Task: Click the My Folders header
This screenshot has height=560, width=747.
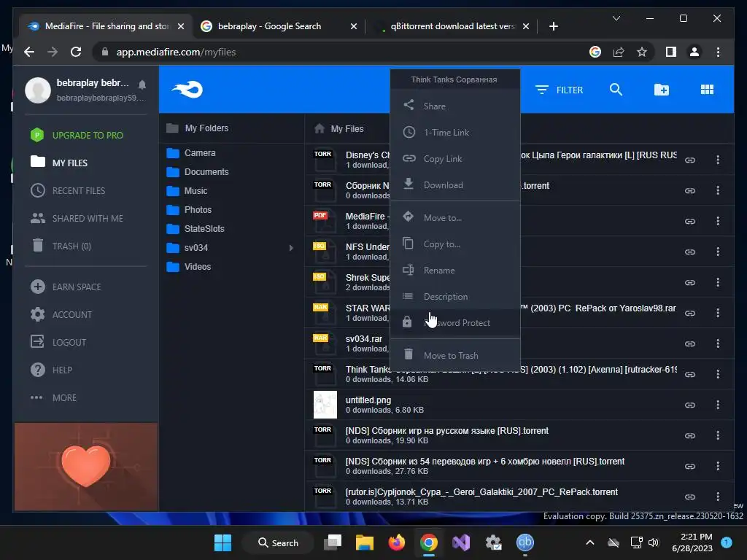Action: click(197, 128)
